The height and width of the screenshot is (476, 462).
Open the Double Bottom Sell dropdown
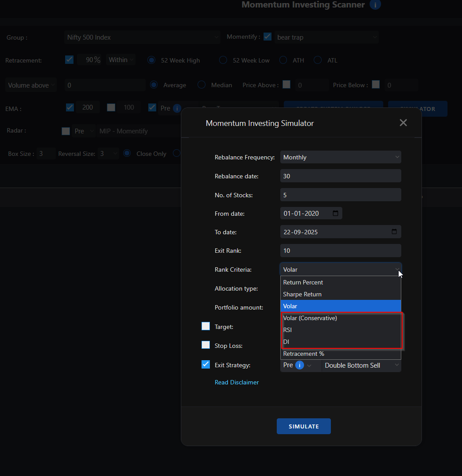coord(361,365)
